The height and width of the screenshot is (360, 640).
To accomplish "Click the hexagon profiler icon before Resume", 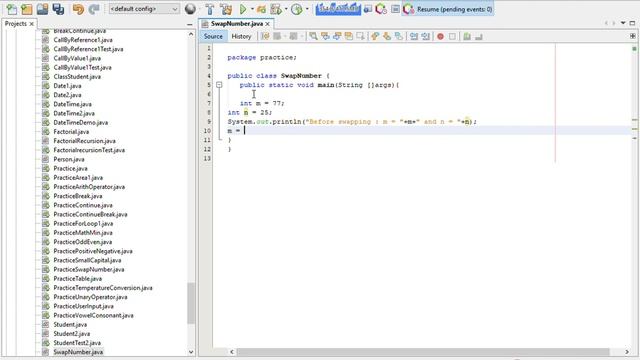I will 381,9.
